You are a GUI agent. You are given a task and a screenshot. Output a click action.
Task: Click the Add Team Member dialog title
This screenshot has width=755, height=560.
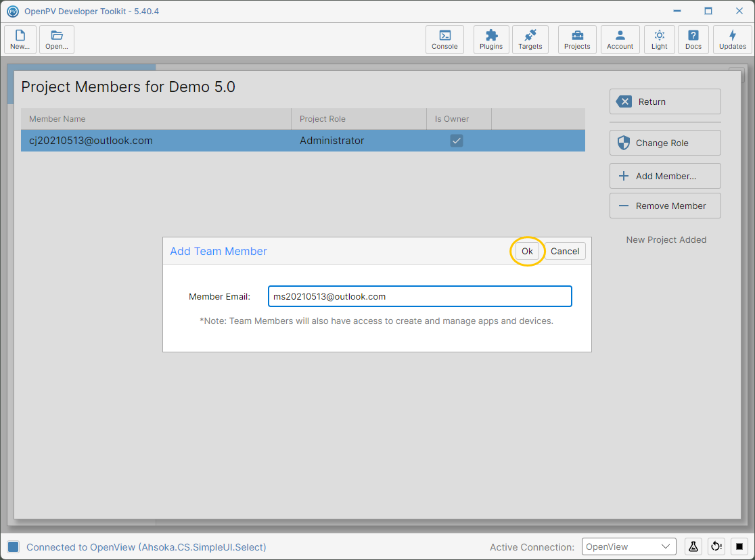tap(218, 252)
